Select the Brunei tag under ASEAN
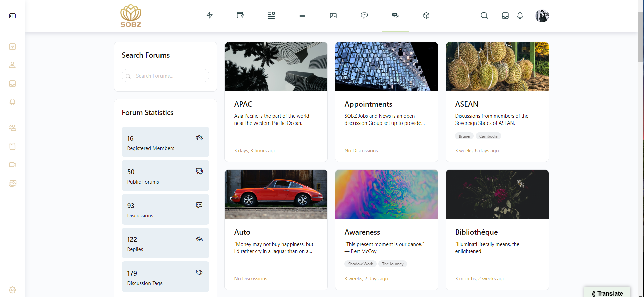 pos(464,136)
